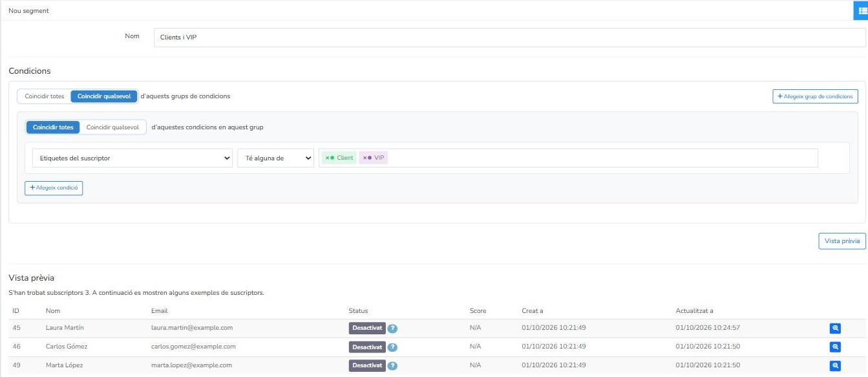868x377 pixels.
Task: View subscriber details for Carlos Gómez
Action: 835,347
